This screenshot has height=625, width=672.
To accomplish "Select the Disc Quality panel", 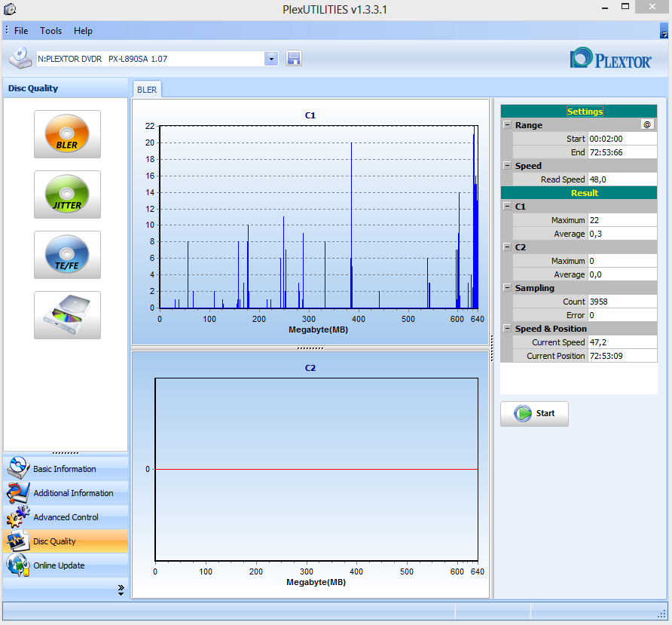I will pyautogui.click(x=66, y=541).
